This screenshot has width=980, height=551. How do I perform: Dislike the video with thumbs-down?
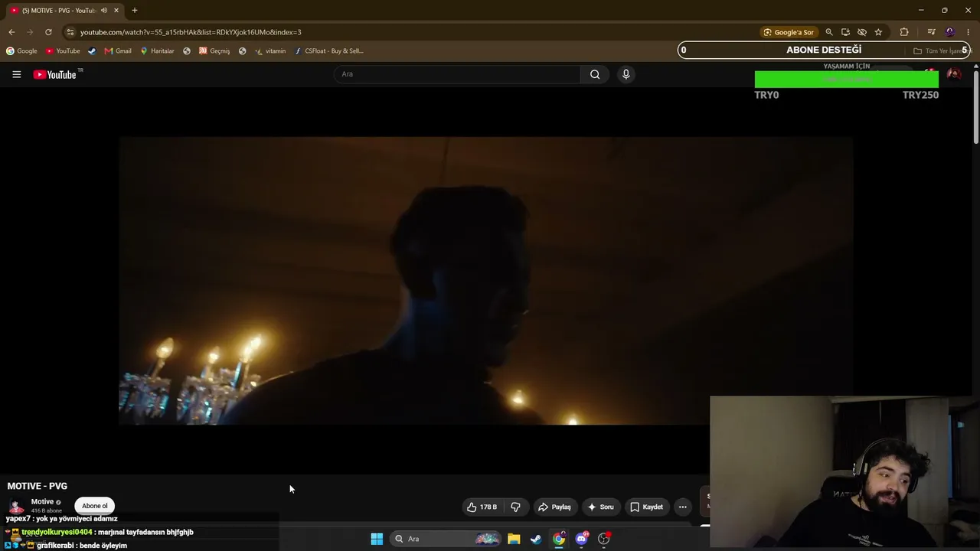tap(515, 507)
